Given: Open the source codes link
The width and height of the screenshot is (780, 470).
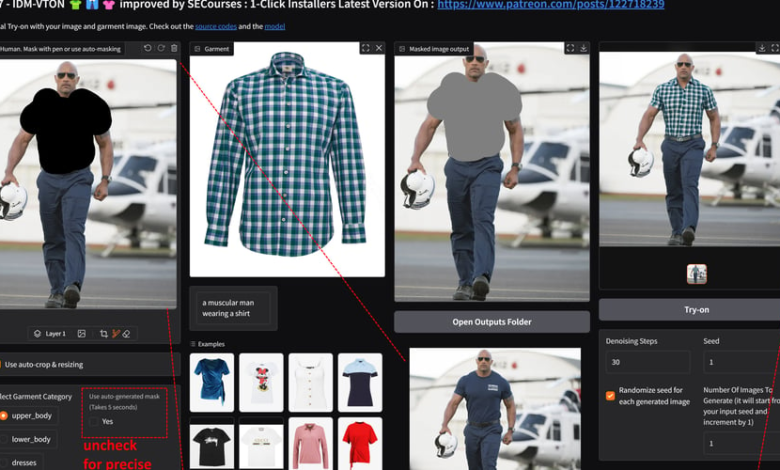Looking at the screenshot, I should click(x=216, y=26).
